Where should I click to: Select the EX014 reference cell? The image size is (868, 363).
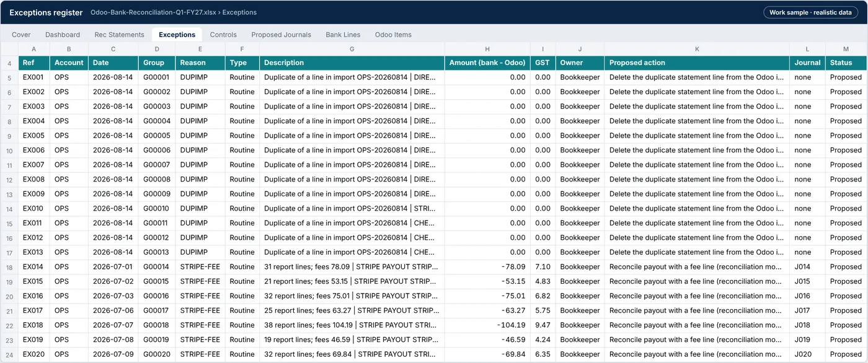(x=33, y=267)
